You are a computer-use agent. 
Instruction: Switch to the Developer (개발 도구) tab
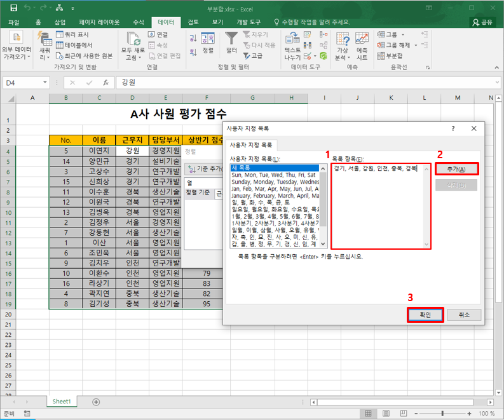click(x=249, y=22)
